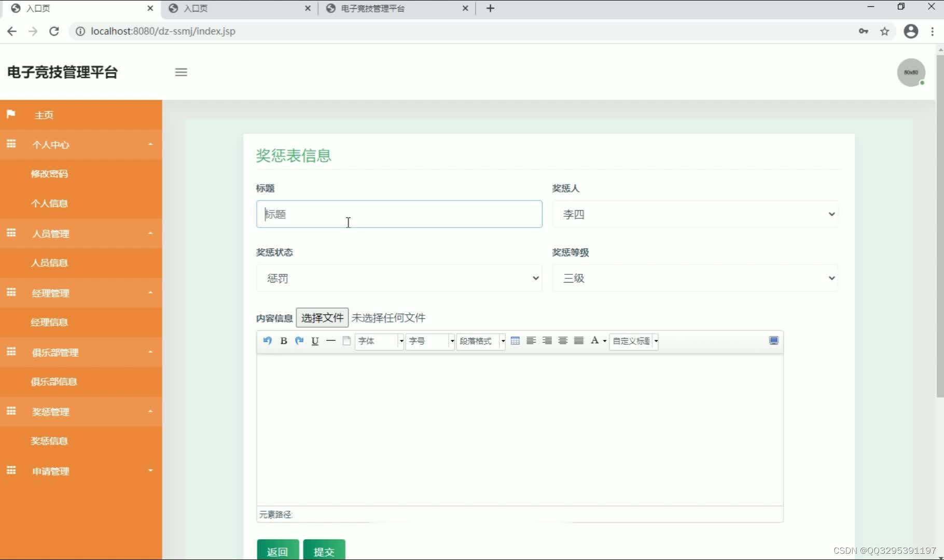Click the grid icon beside 人员管理
The image size is (944, 560).
point(11,233)
